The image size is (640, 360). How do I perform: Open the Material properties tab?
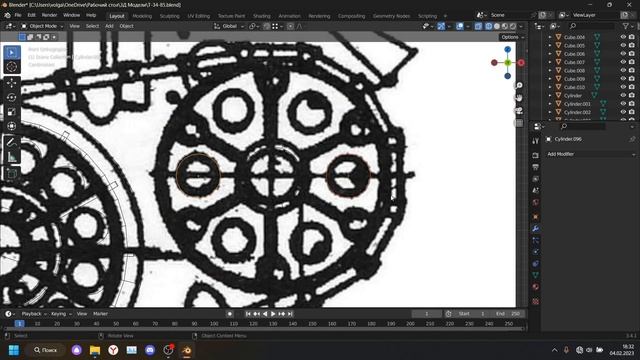point(536,287)
